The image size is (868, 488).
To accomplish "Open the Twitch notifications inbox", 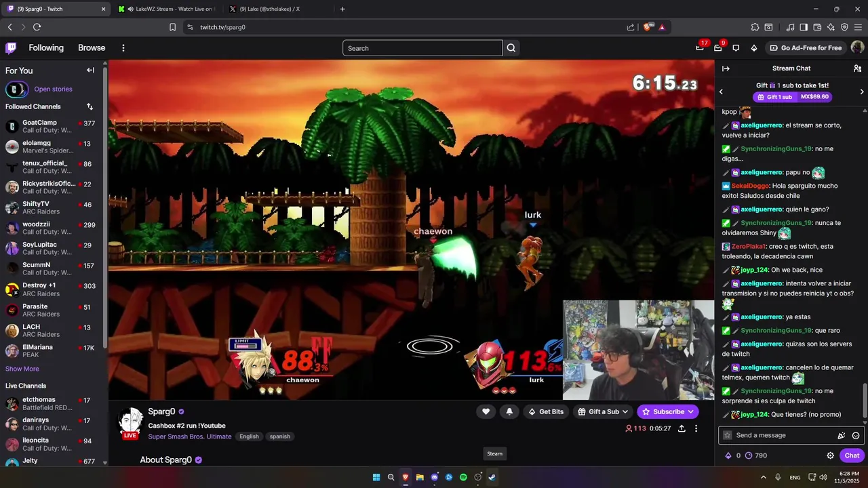I will [718, 47].
